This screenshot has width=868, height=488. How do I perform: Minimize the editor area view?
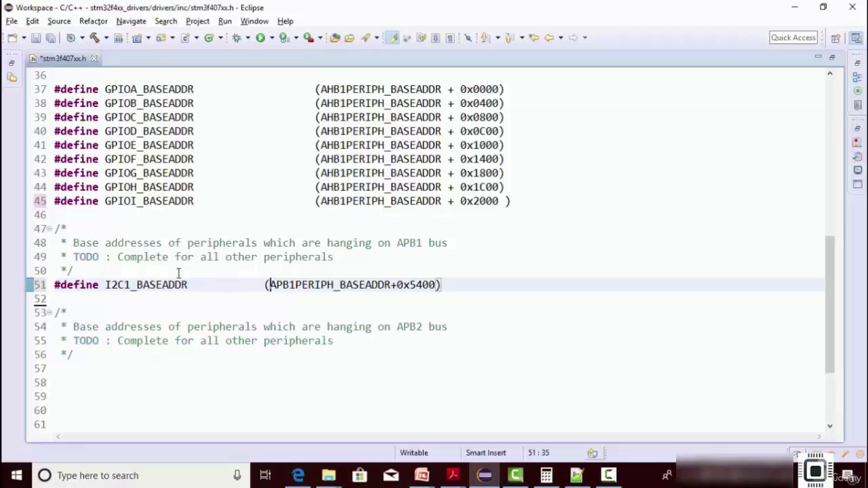[818, 58]
